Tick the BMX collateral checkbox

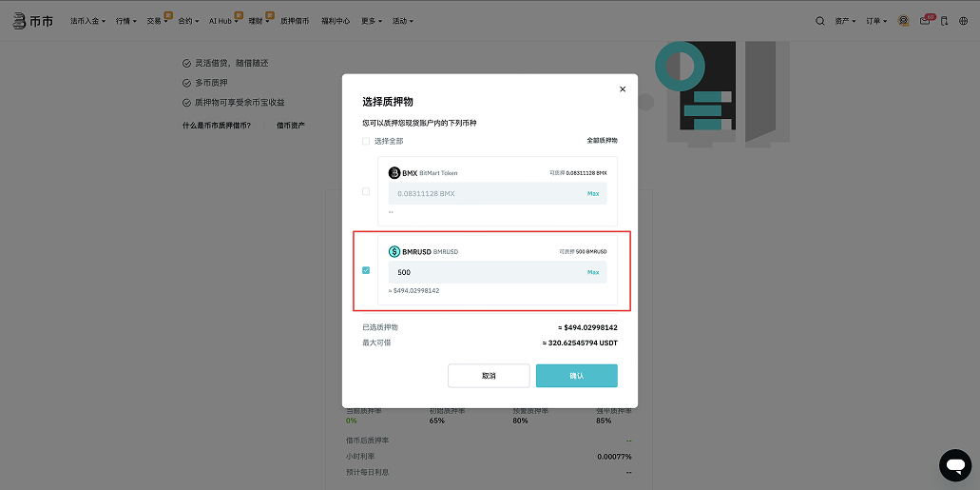pos(366,191)
